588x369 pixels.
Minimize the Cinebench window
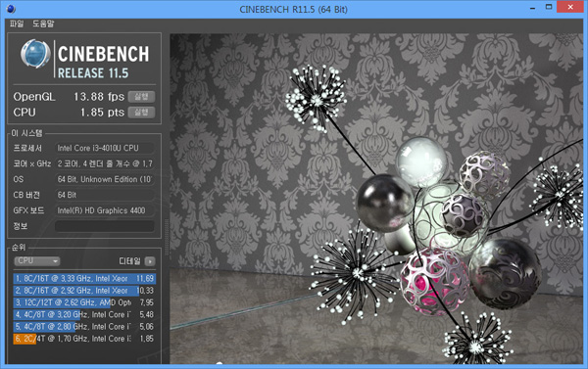pyautogui.click(x=532, y=8)
